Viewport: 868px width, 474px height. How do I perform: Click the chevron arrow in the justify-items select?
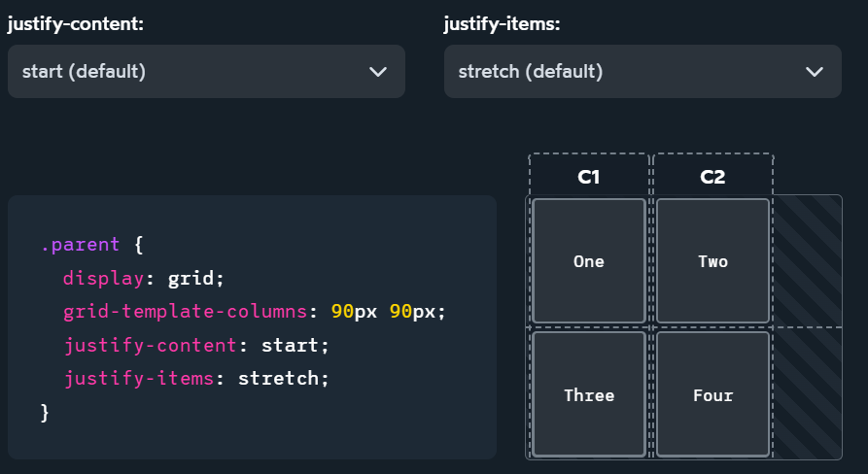click(815, 72)
